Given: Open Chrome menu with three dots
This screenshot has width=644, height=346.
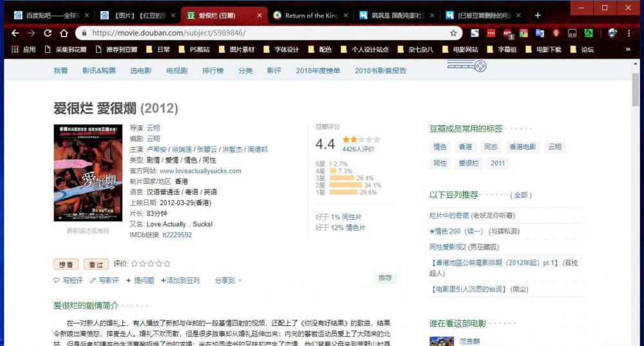Looking at the screenshot, I should (629, 33).
